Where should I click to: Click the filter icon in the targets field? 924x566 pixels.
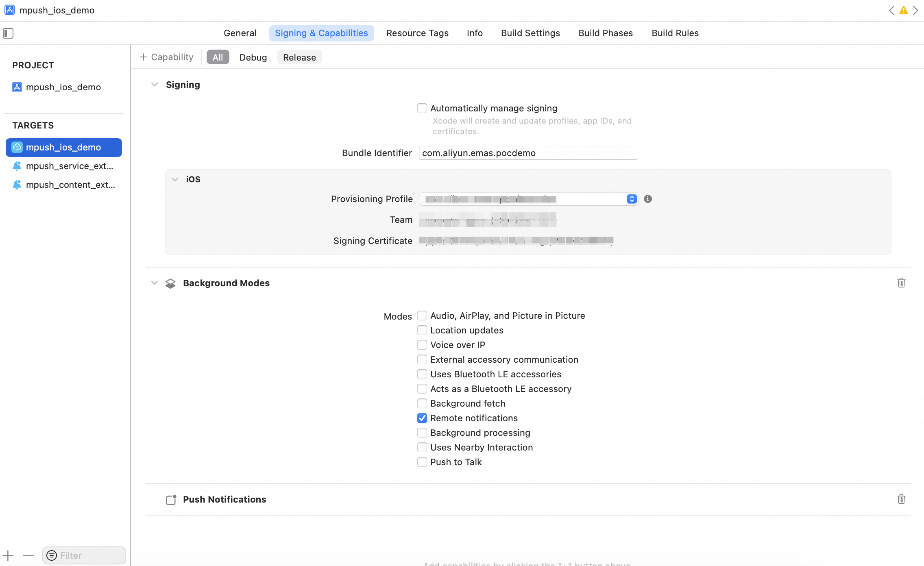(52, 555)
